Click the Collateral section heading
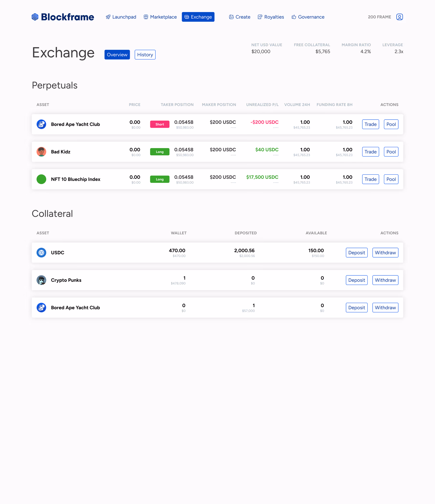Image resolution: width=435 pixels, height=504 pixels. (52, 214)
